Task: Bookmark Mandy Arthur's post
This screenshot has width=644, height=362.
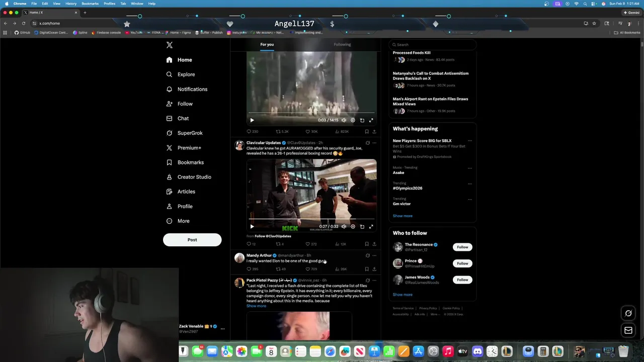Action: [x=367, y=269]
